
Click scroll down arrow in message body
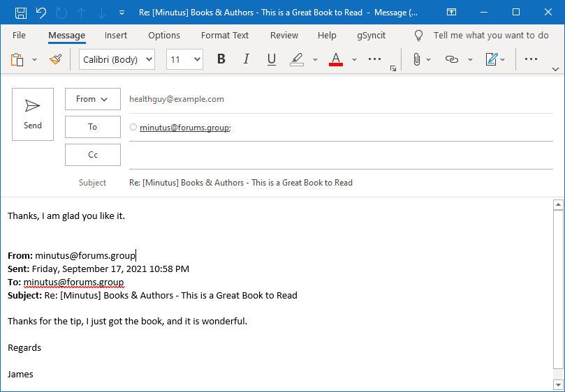point(558,384)
